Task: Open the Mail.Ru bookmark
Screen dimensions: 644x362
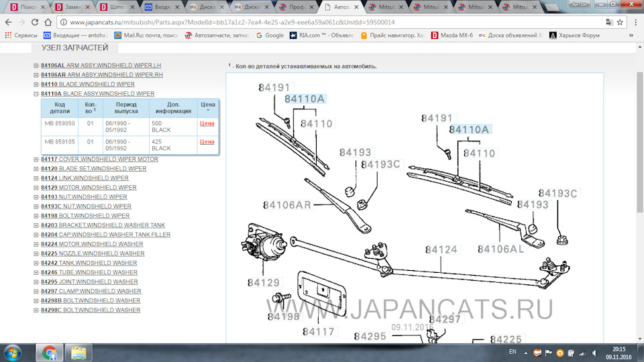Action: click(146, 36)
